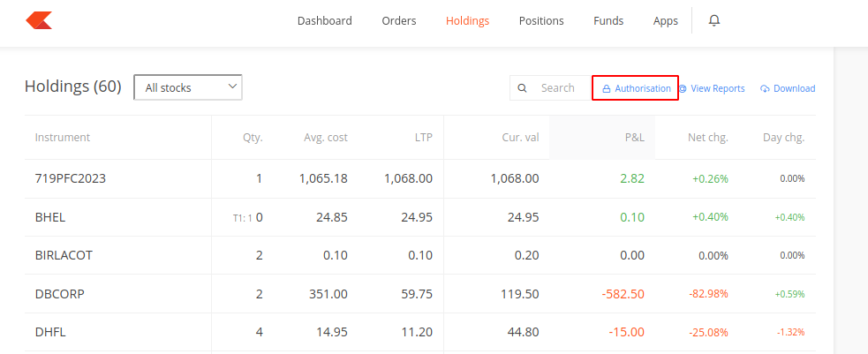Switch to the Positions tab
This screenshot has height=354, width=868.
[x=541, y=21]
